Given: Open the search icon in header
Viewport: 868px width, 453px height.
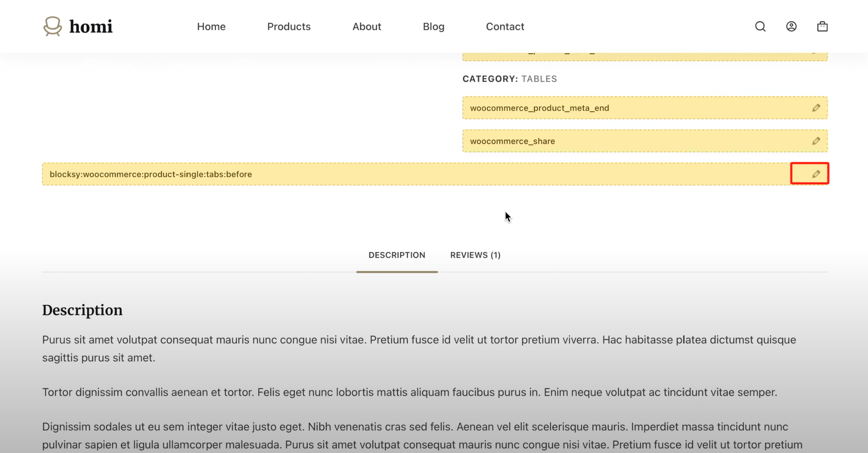Looking at the screenshot, I should coord(760,26).
